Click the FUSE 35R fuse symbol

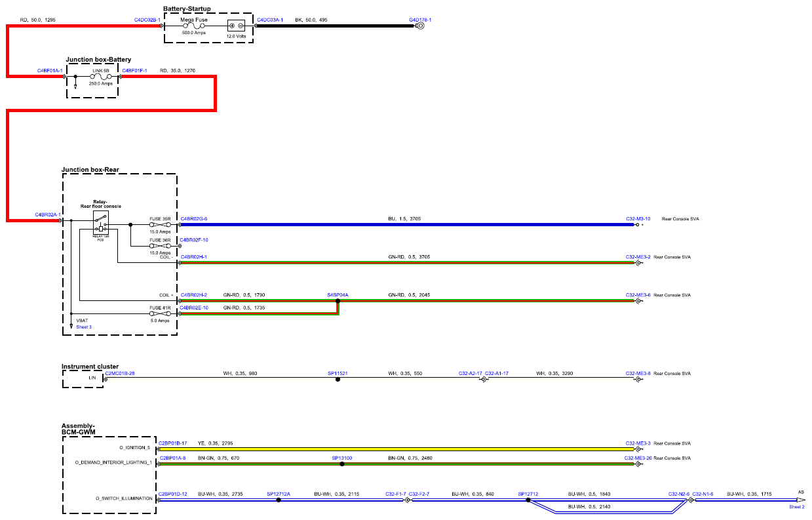(x=161, y=224)
